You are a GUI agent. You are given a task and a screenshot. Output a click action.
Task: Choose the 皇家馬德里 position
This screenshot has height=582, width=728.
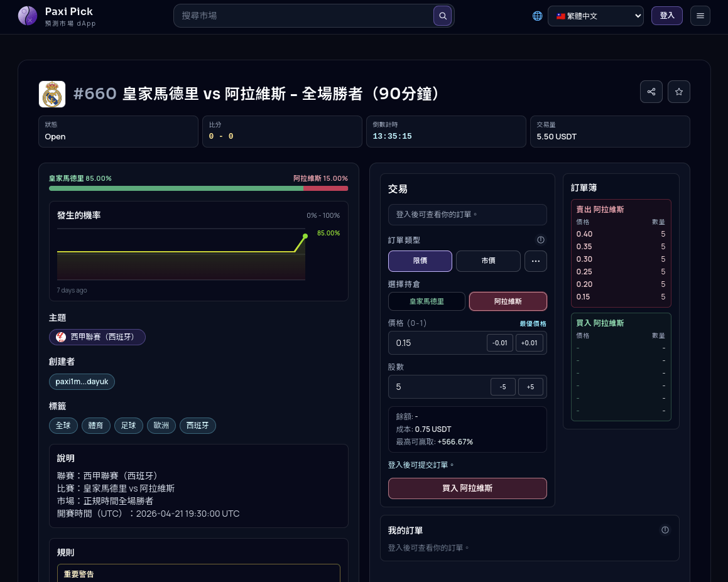coord(426,301)
